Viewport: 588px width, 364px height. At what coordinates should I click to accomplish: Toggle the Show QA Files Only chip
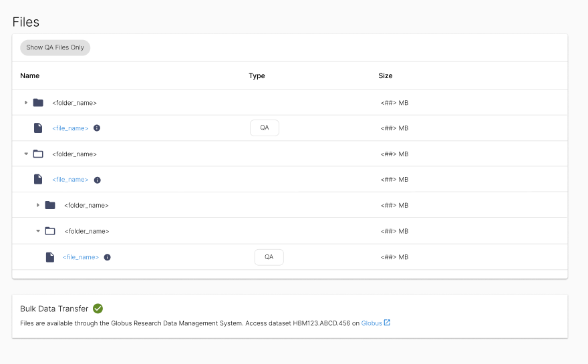click(x=55, y=47)
